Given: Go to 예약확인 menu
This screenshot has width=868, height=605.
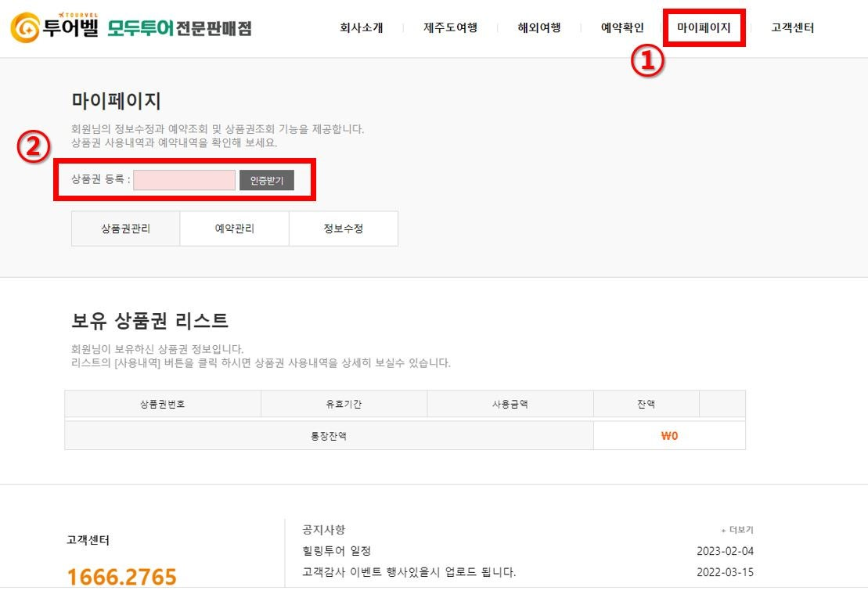Looking at the screenshot, I should (623, 27).
